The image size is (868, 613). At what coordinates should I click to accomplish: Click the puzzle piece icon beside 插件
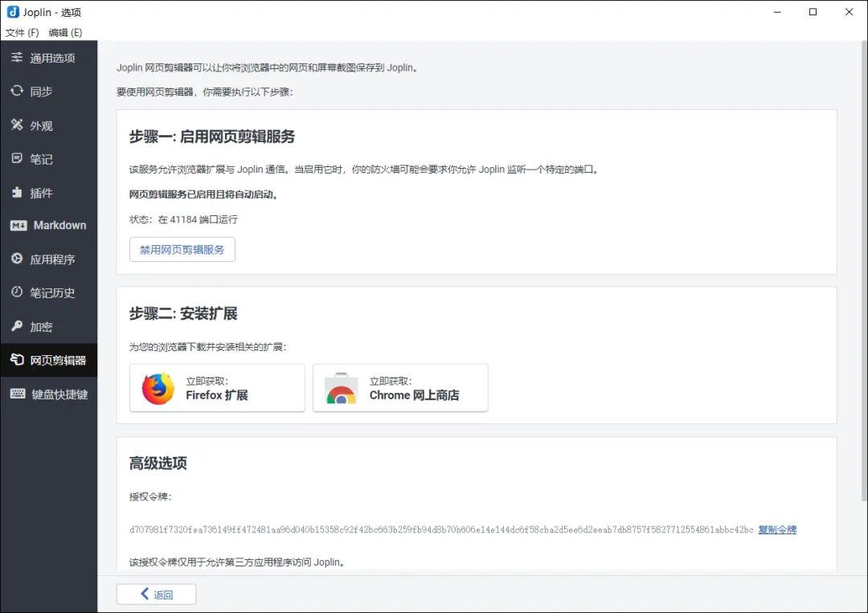coord(17,193)
